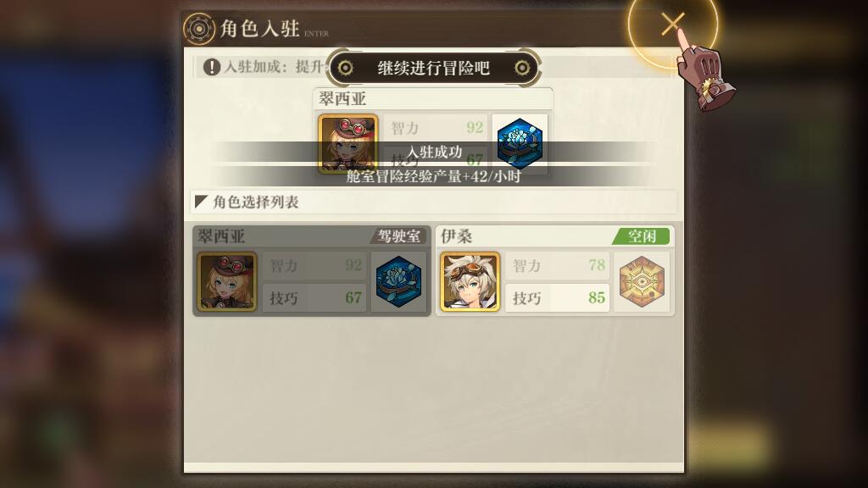Click the exclamation info icon near 入驻加成
Viewport: 868px width, 488px height.
211,67
